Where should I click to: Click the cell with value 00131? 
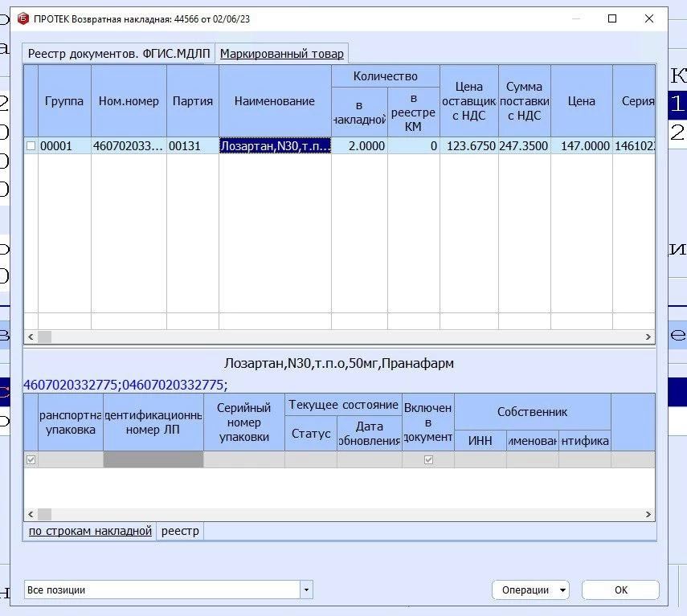pyautogui.click(x=193, y=146)
